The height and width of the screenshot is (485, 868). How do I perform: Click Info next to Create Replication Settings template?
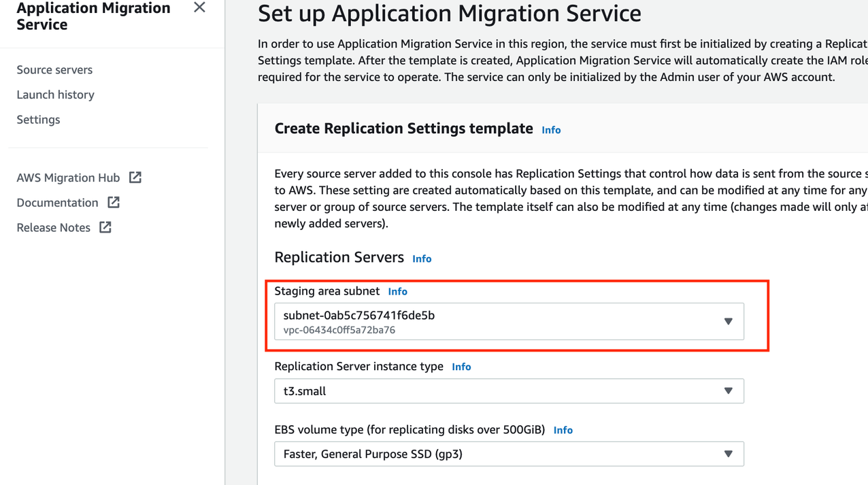tap(551, 130)
